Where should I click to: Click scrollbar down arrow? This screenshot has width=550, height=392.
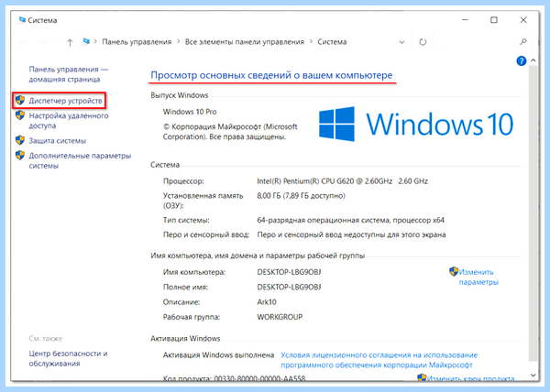tap(533, 376)
